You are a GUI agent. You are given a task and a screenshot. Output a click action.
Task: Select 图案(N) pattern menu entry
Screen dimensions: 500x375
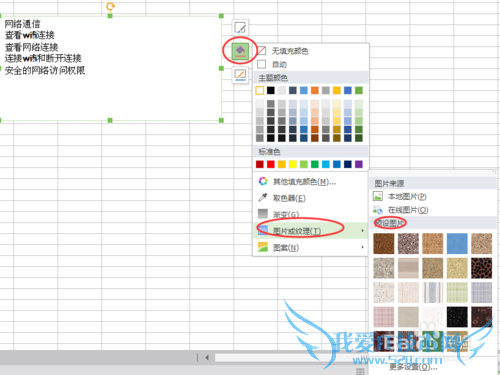(x=310, y=247)
